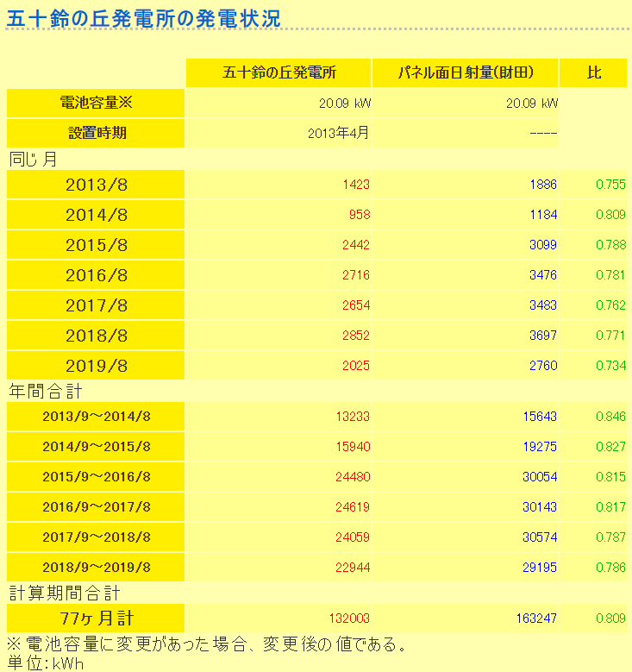Select the 2013/9～2014/8 row label
The height and width of the screenshot is (672, 632).
96,417
